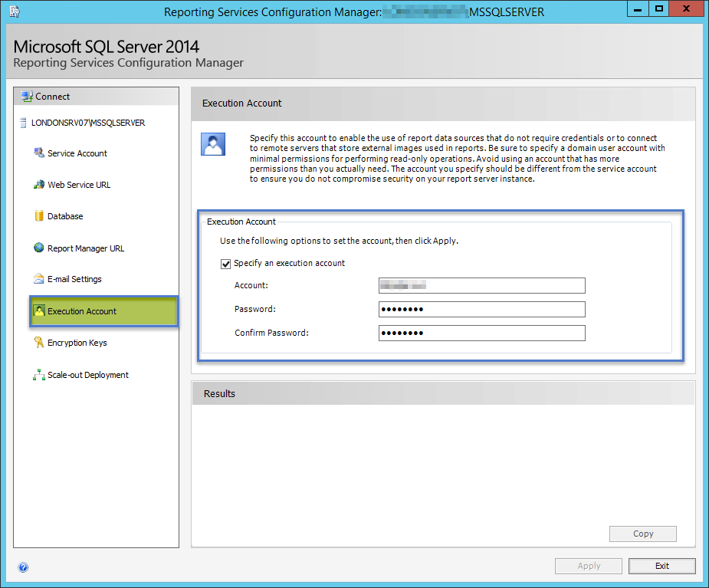Click the Execution Account group box label
The height and width of the screenshot is (588, 709).
pos(241,222)
